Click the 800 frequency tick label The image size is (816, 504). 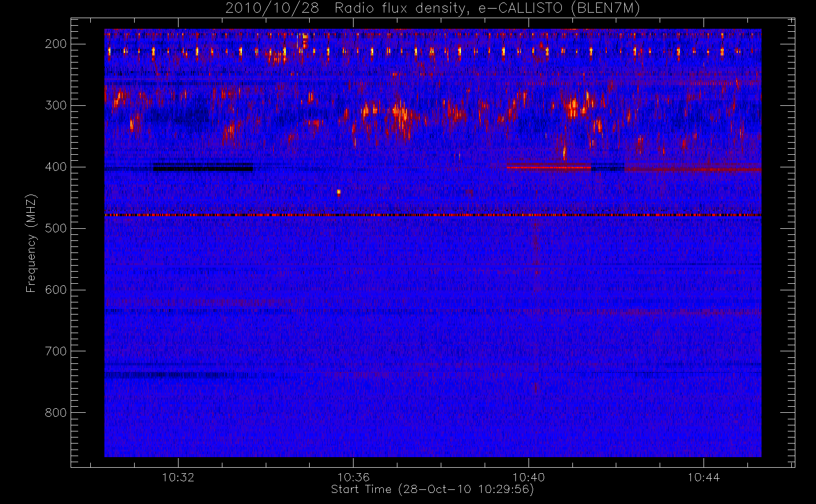pos(56,413)
